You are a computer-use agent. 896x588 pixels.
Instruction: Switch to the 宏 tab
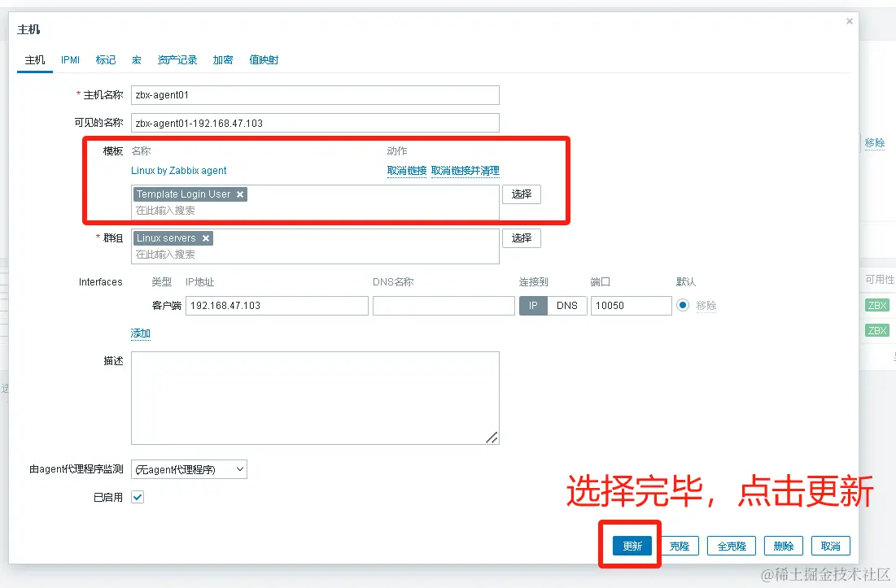tap(137, 60)
